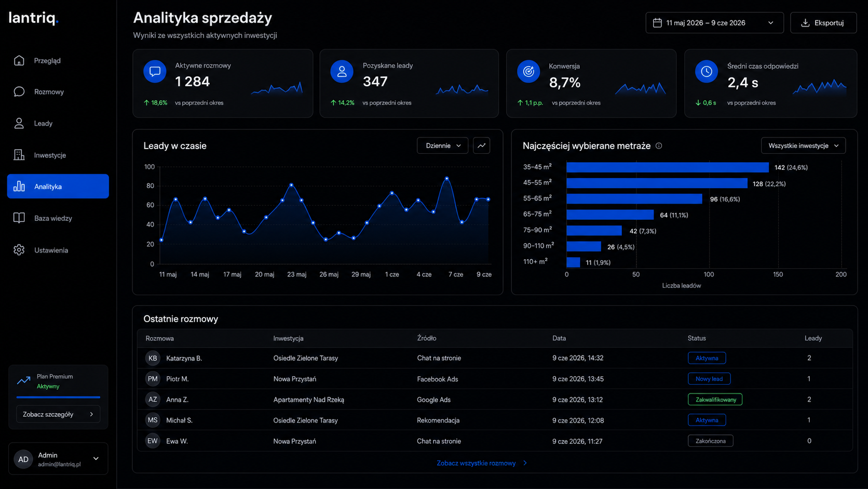
Task: Click the Data column header
Action: coord(559,338)
